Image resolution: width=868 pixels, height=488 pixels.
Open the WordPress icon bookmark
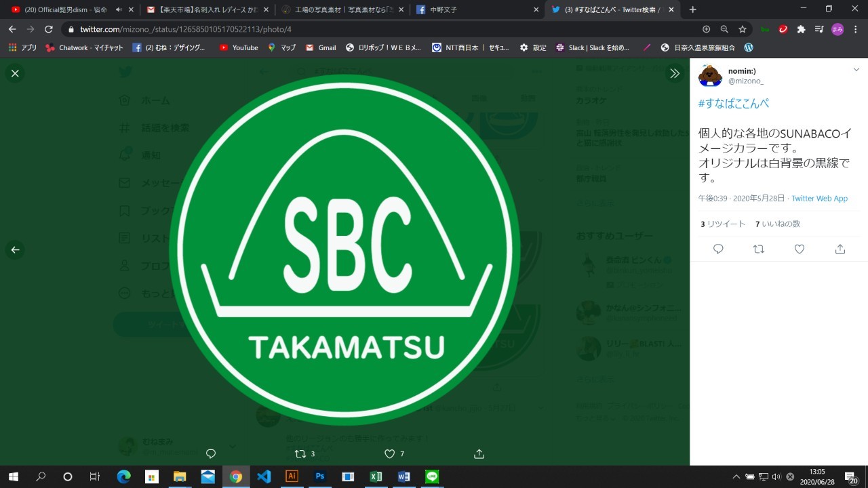tap(749, 47)
